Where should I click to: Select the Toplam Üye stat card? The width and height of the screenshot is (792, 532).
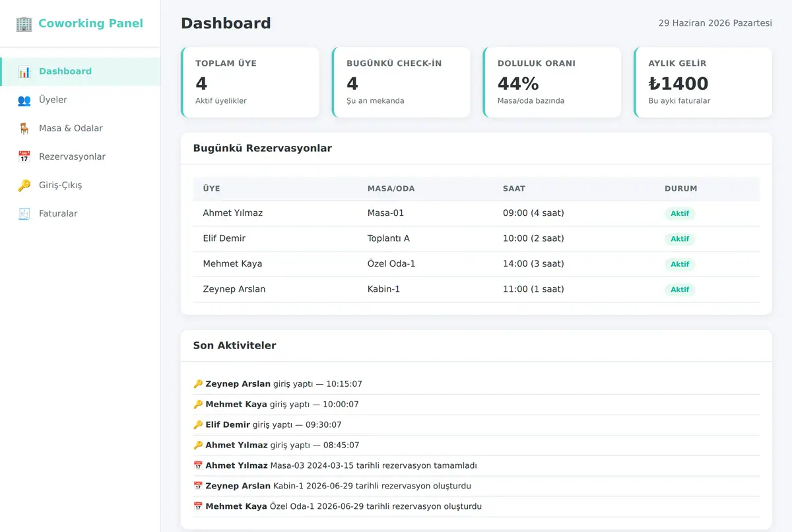pos(250,83)
